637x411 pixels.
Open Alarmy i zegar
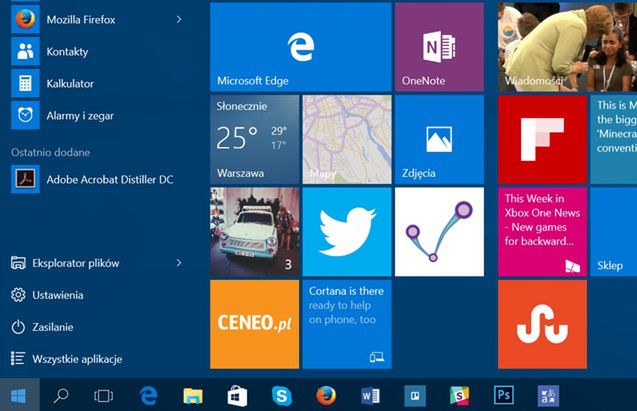(98, 116)
